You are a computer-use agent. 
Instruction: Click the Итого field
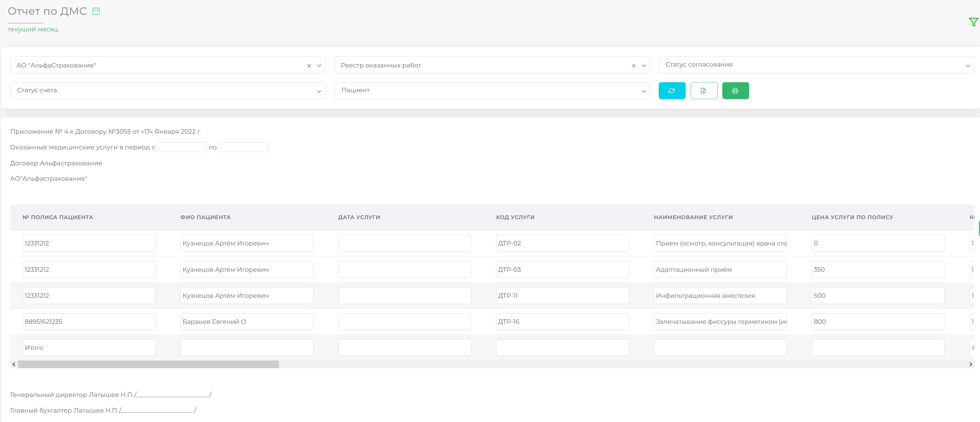pos(89,347)
